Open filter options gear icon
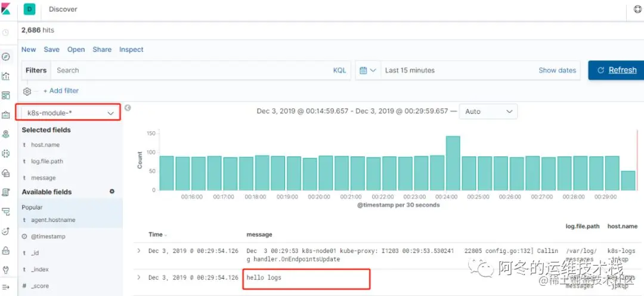The width and height of the screenshot is (644, 296). pyautogui.click(x=27, y=91)
